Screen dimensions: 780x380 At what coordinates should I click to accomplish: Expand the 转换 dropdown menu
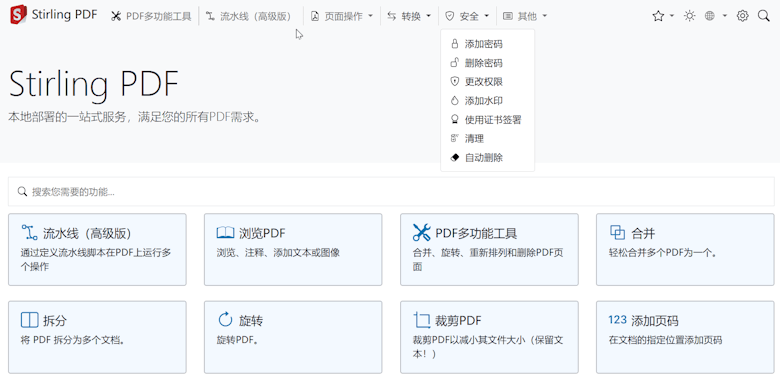point(409,16)
